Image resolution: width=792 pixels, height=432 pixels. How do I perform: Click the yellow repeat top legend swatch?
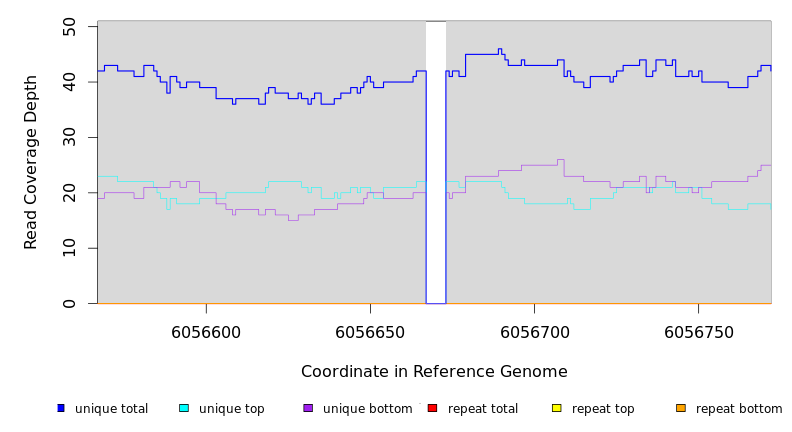(x=556, y=408)
